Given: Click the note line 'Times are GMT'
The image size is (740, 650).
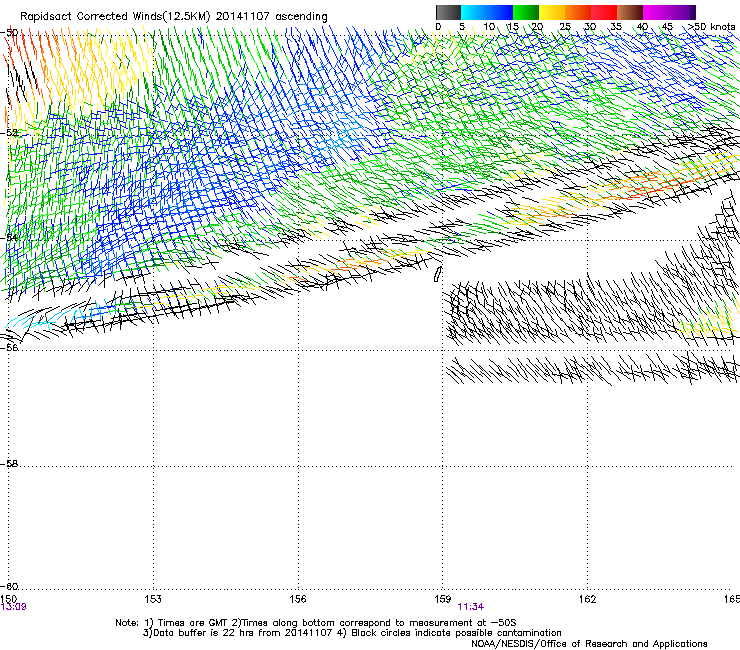Looking at the screenshot, I should point(193,623).
